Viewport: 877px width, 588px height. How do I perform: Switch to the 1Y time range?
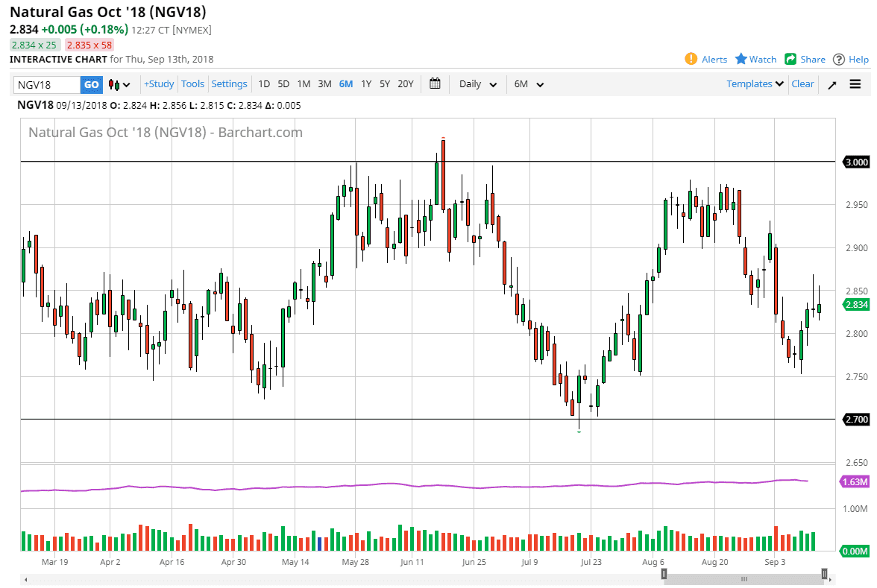click(x=366, y=84)
